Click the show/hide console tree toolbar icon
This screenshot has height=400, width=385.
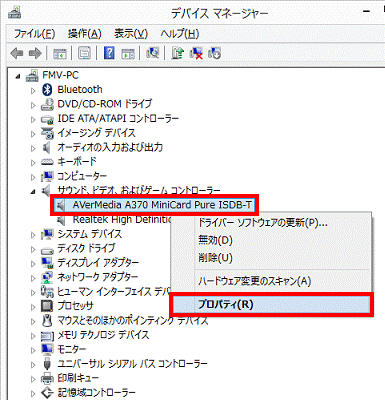tap(60, 53)
